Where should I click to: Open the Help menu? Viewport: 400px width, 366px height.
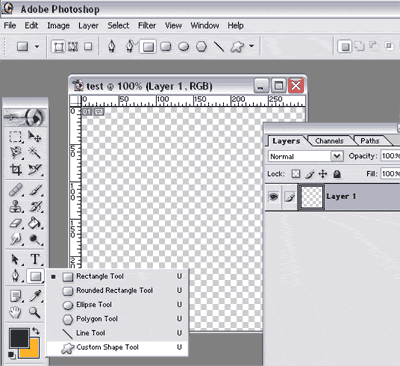pyautogui.click(x=235, y=26)
